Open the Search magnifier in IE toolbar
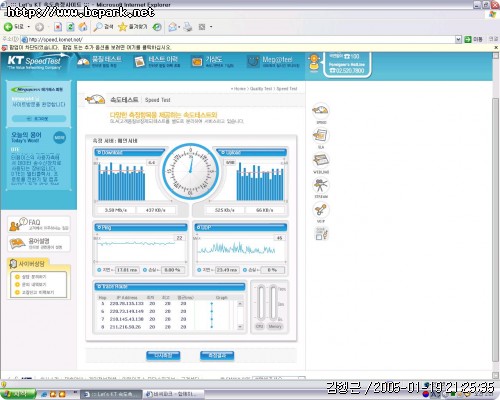500x400 pixels. 103,27
